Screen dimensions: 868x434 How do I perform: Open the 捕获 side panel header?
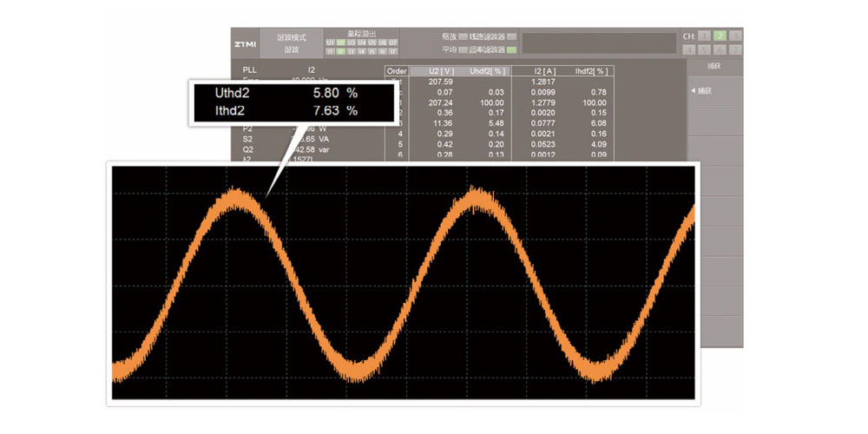click(x=713, y=66)
